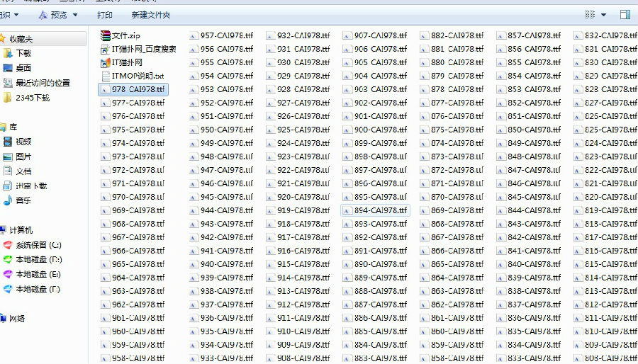638x364 pixels.
Task: Click the 视频 library icon
Action: [8, 142]
